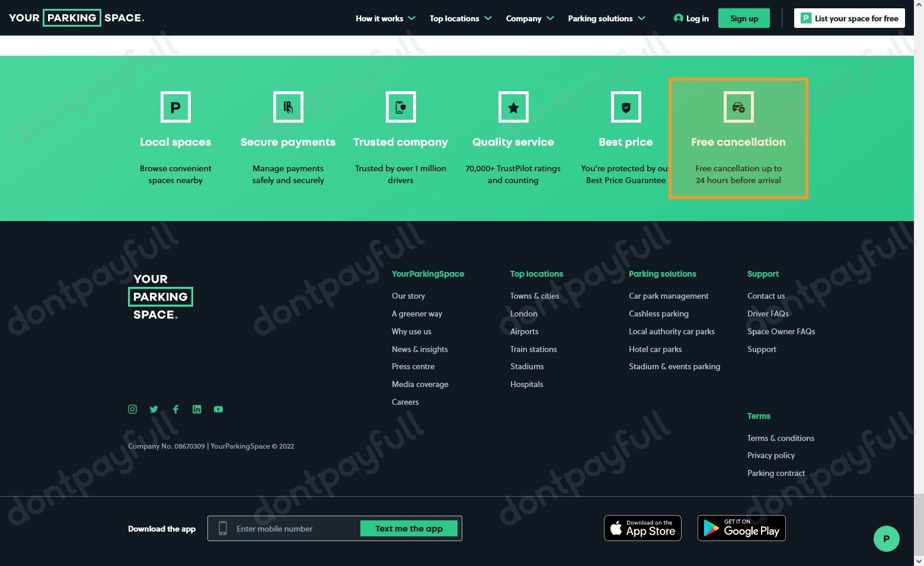
Task: Open Local authority car parks link
Action: click(x=672, y=331)
